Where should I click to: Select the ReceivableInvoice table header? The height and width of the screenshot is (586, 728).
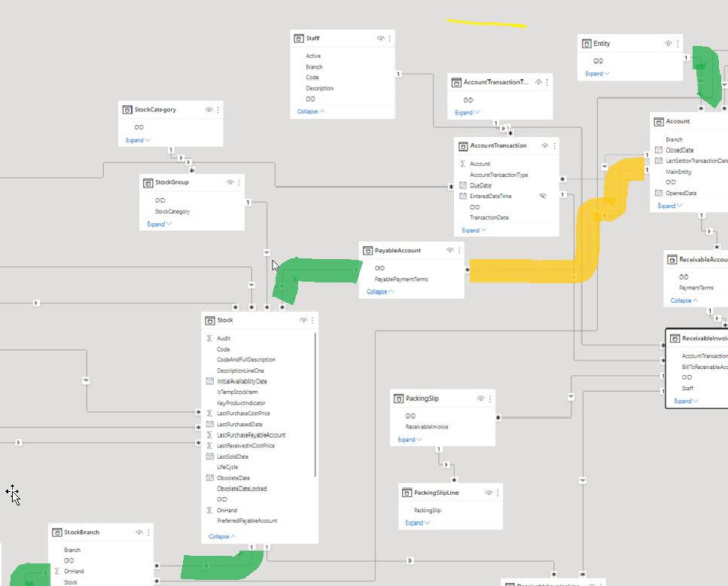point(700,339)
